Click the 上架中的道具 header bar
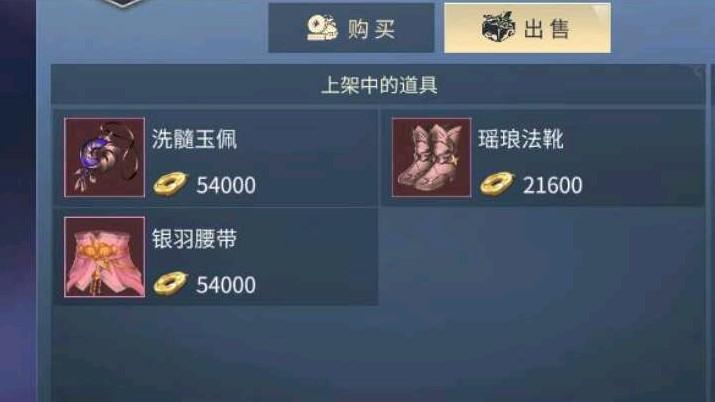 378,85
